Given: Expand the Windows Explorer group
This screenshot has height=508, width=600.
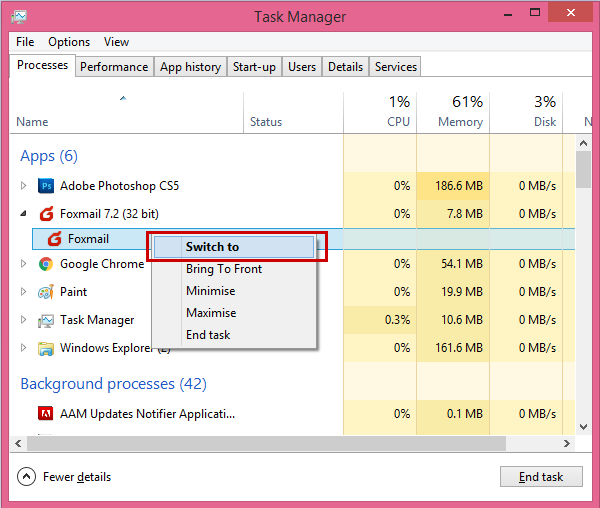Looking at the screenshot, I should 24,348.
